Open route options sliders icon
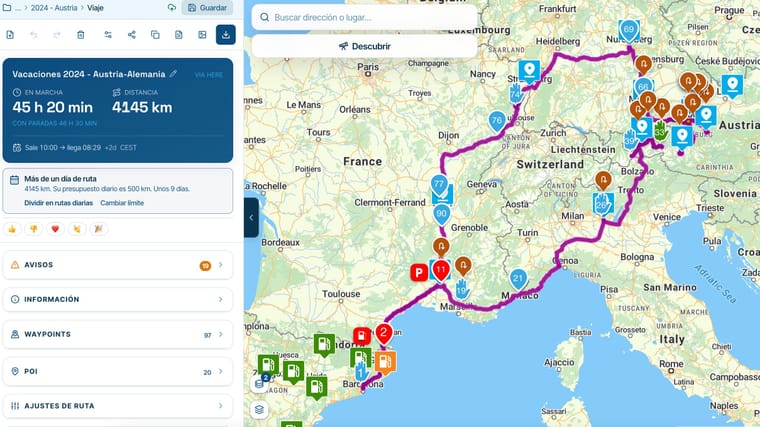The width and height of the screenshot is (760, 427). [108, 34]
